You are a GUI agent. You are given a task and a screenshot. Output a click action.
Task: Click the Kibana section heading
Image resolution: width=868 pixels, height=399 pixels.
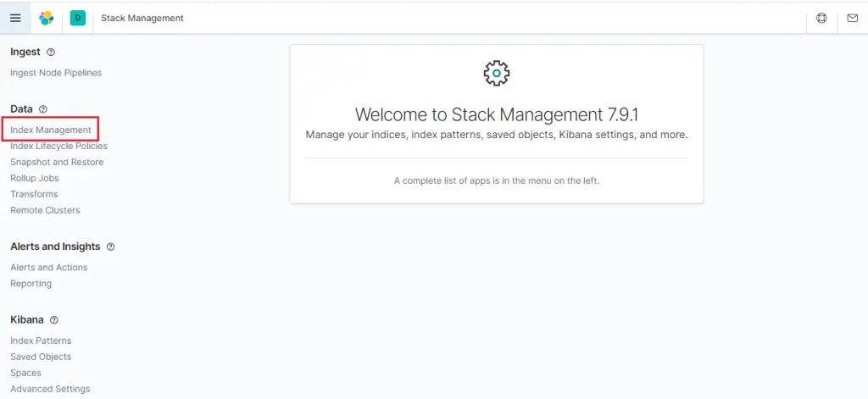click(27, 320)
